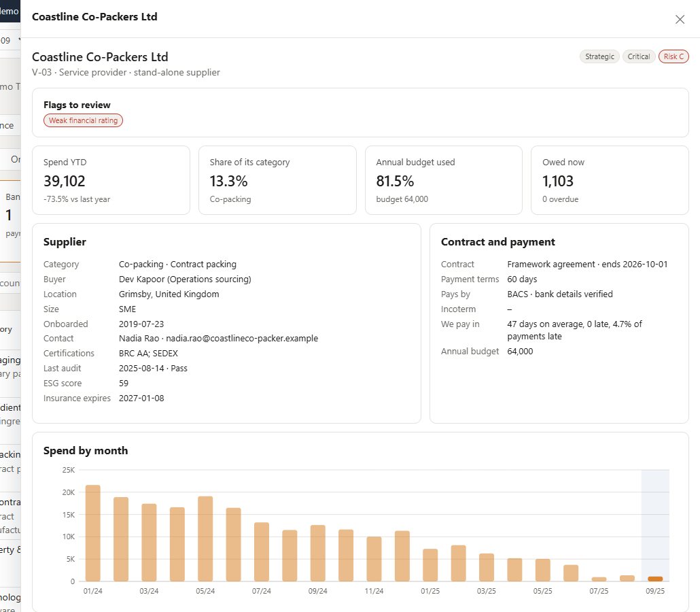Click the Annual budget value 64,000 in Contract and payment
Screen dimensions: 700x612
tap(520, 352)
